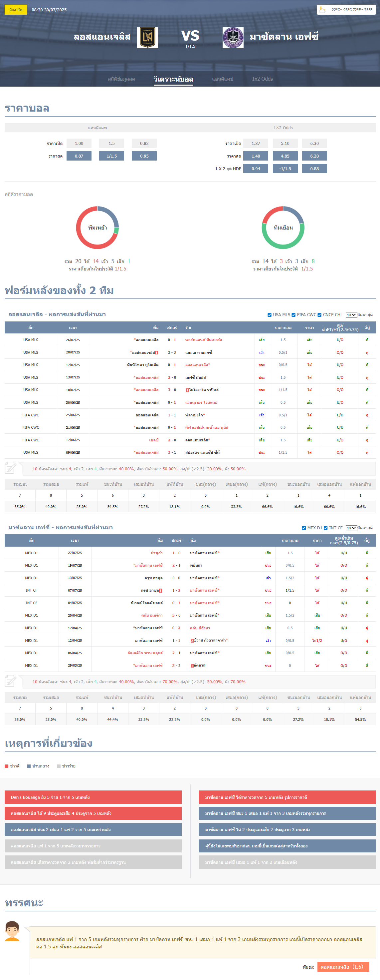This screenshot has width=380, height=980.
Task: Click the gray ข่าวร้าย legend swatch
Action: tap(59, 766)
